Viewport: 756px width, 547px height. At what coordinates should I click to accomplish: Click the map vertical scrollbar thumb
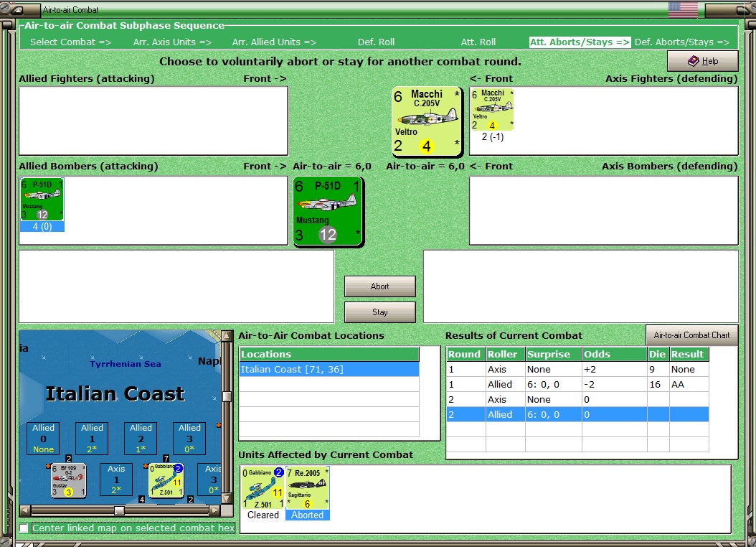(x=227, y=396)
